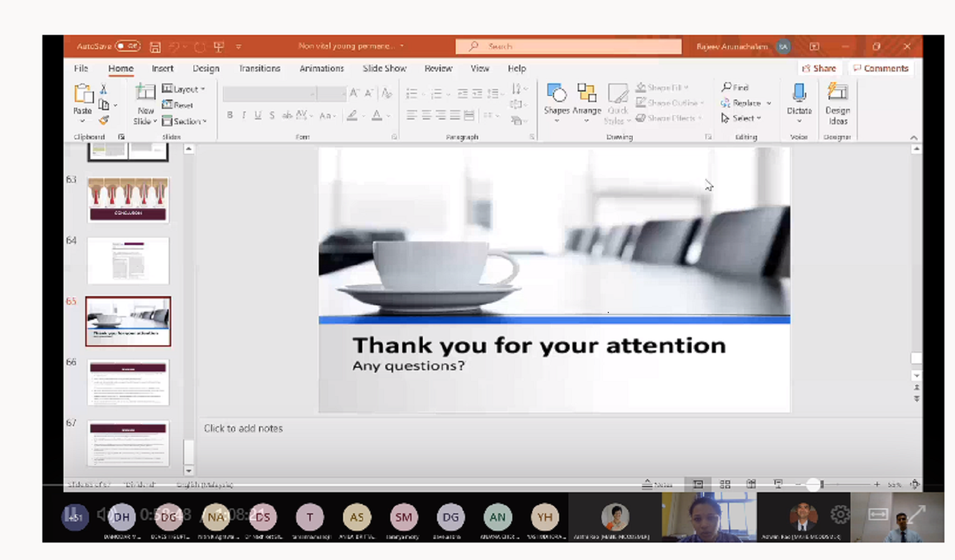Viewport: 955px width, 560px height.
Task: Open video player settings gear
Action: point(840,515)
